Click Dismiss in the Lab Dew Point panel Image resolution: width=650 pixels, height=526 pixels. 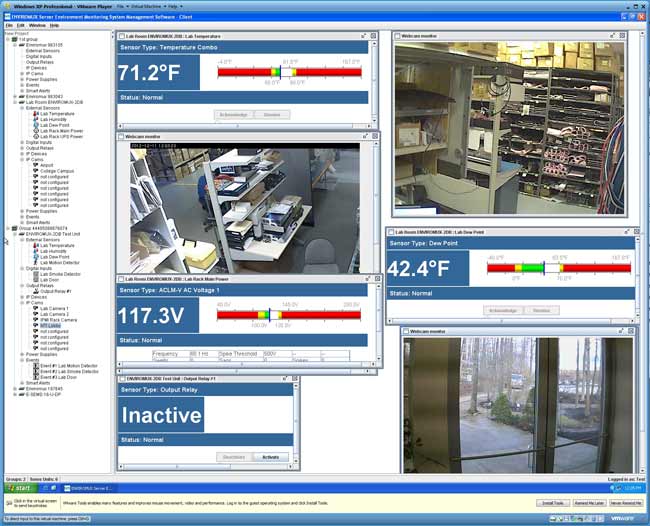tap(542, 311)
